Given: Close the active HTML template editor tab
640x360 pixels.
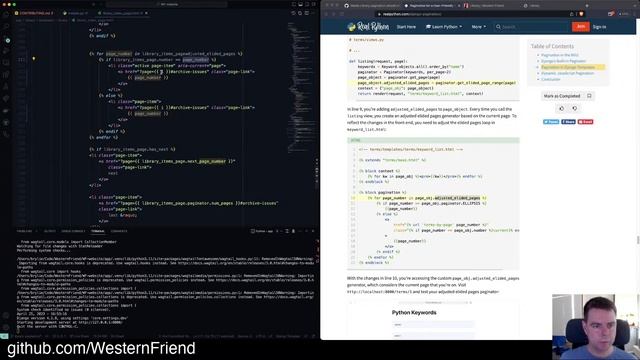Looking at the screenshot, I should [x=146, y=13].
